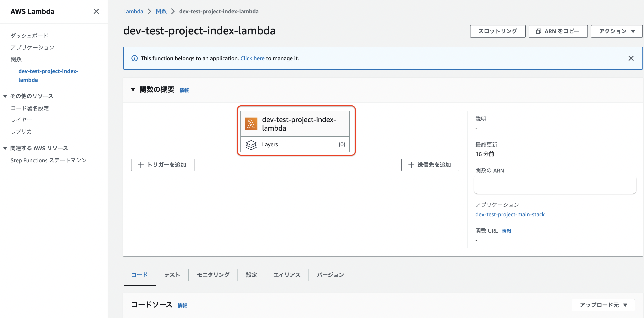Click the Layers icon in the function diagram

[251, 144]
